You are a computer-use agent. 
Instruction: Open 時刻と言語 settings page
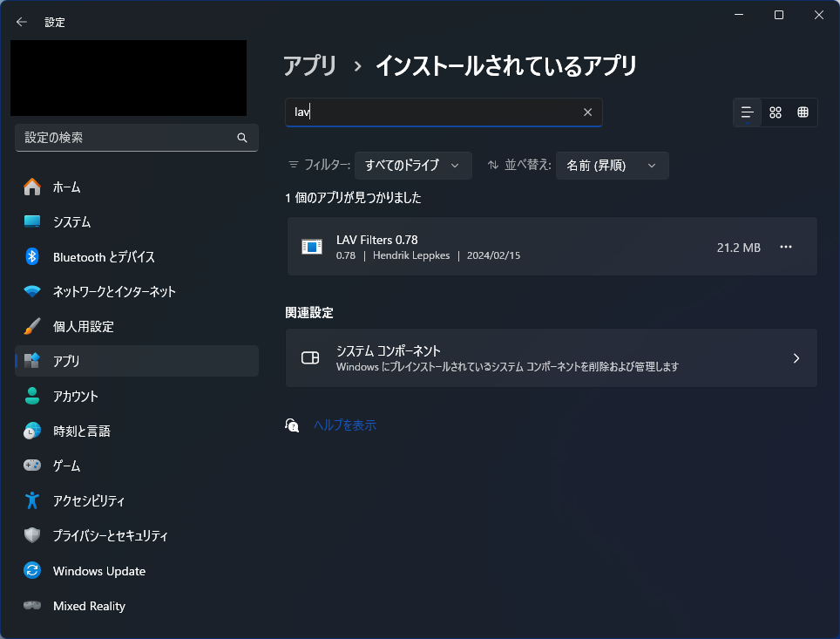point(137,431)
